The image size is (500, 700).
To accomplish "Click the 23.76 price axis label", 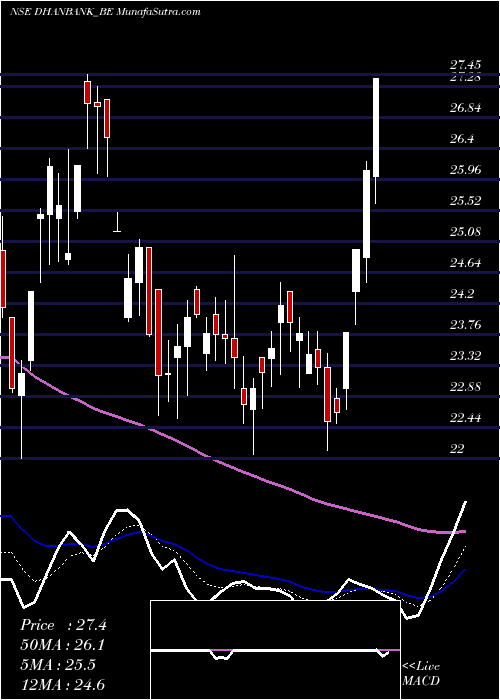I will [466, 325].
